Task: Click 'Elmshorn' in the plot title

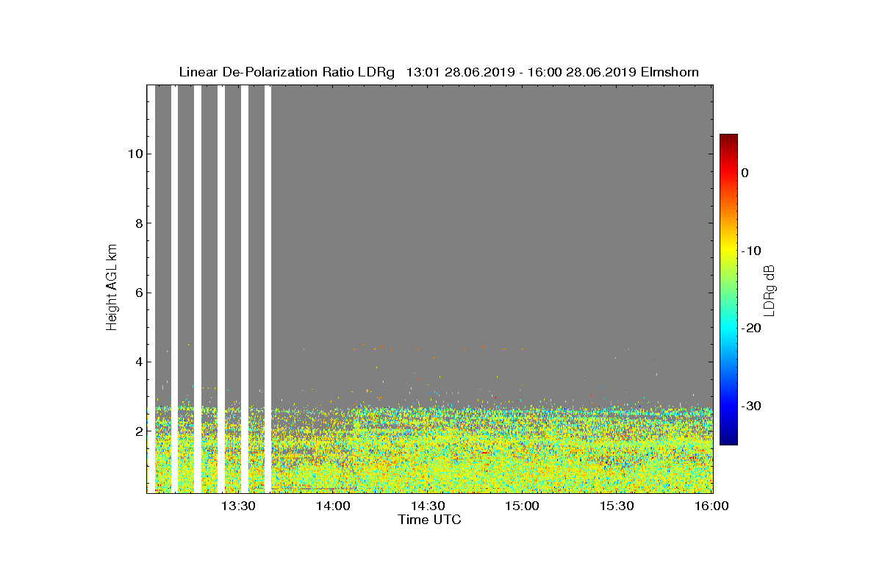Action: click(x=670, y=72)
